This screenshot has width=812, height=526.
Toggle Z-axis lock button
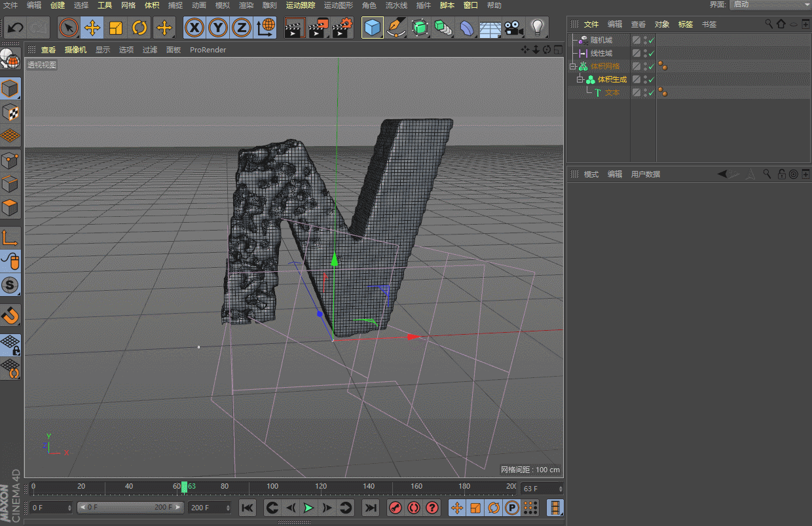(x=242, y=28)
